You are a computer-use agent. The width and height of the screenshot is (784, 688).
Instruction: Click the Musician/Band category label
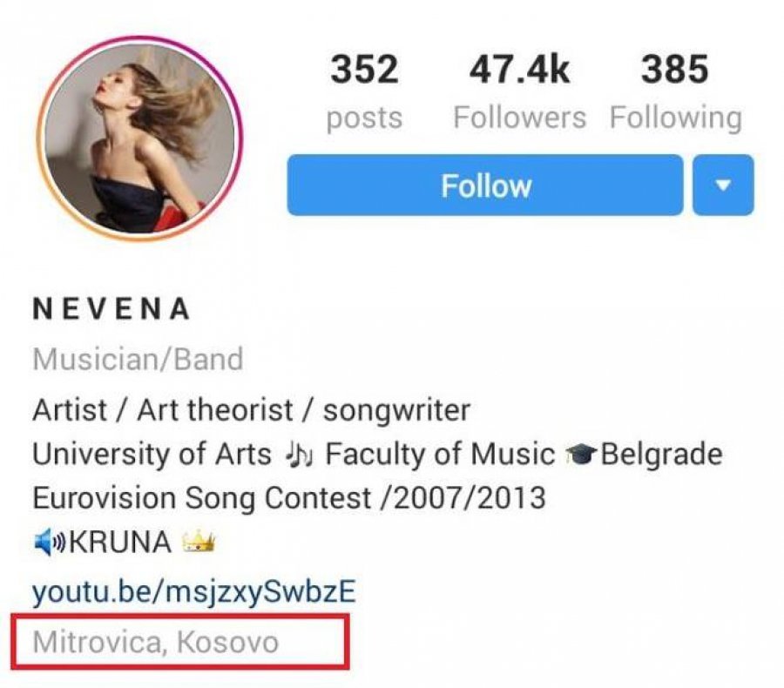tap(138, 359)
